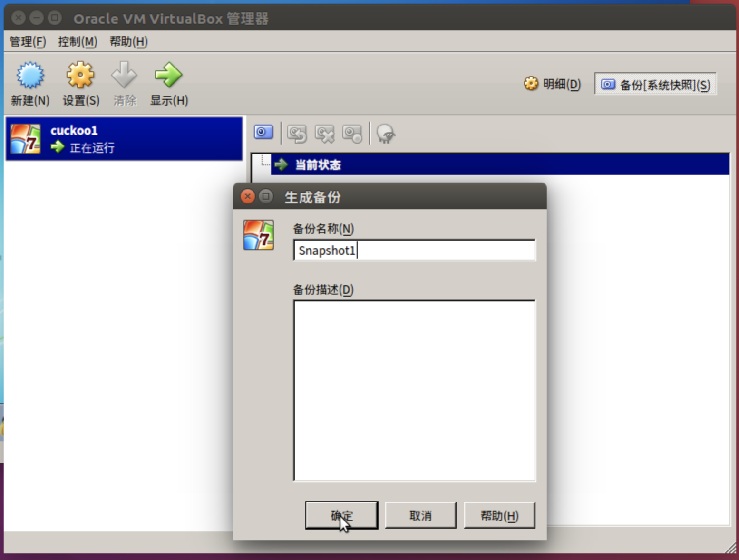Click the restore snapshot icon
The width and height of the screenshot is (739, 560).
click(297, 134)
